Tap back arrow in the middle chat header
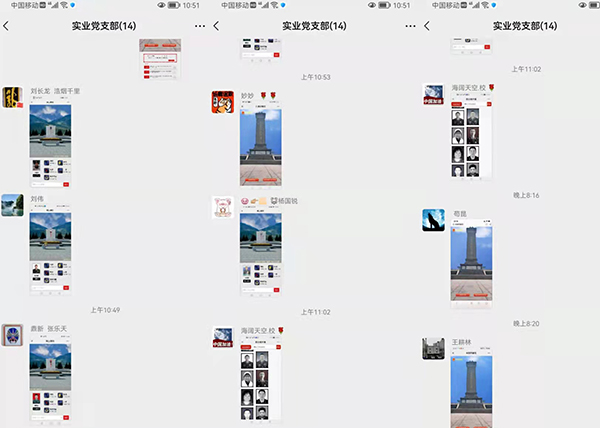 pos(216,25)
